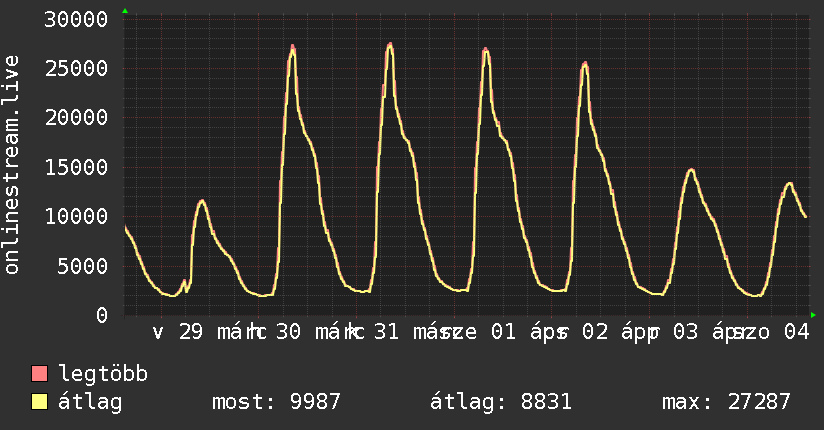The height and width of the screenshot is (430, 824).
Task: Click the 5000 y-axis label
Action: (x=83, y=266)
